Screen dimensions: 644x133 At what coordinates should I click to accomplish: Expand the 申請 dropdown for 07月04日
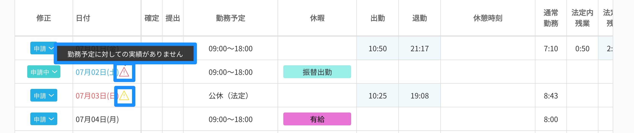[44, 119]
